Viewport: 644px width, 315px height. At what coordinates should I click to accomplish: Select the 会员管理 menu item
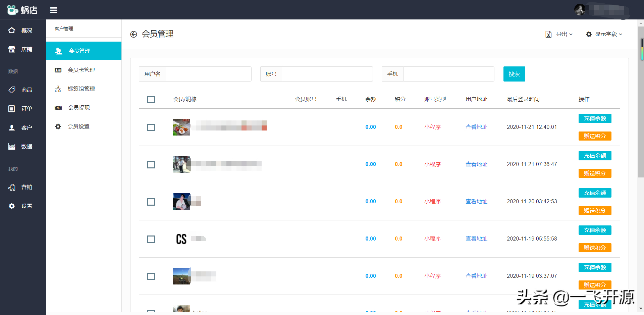84,51
